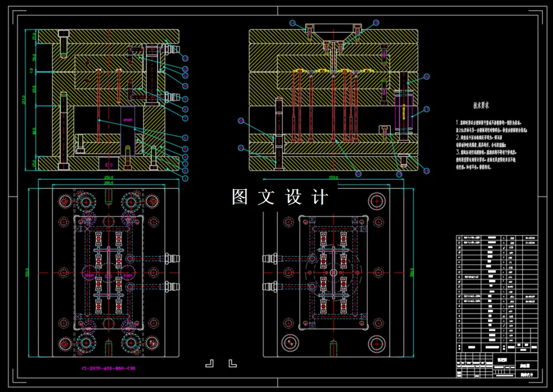Pick part balloon number 12
553x392 pixels.
click(185, 69)
